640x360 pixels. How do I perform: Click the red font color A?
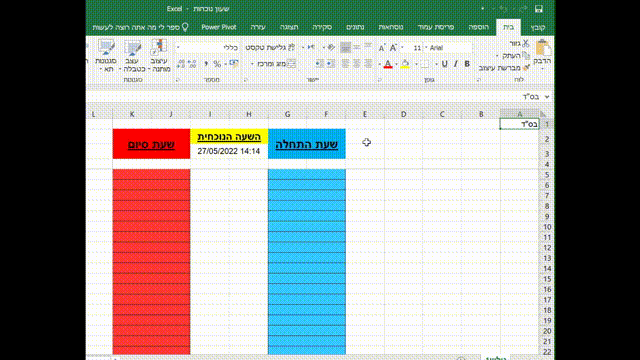388,64
